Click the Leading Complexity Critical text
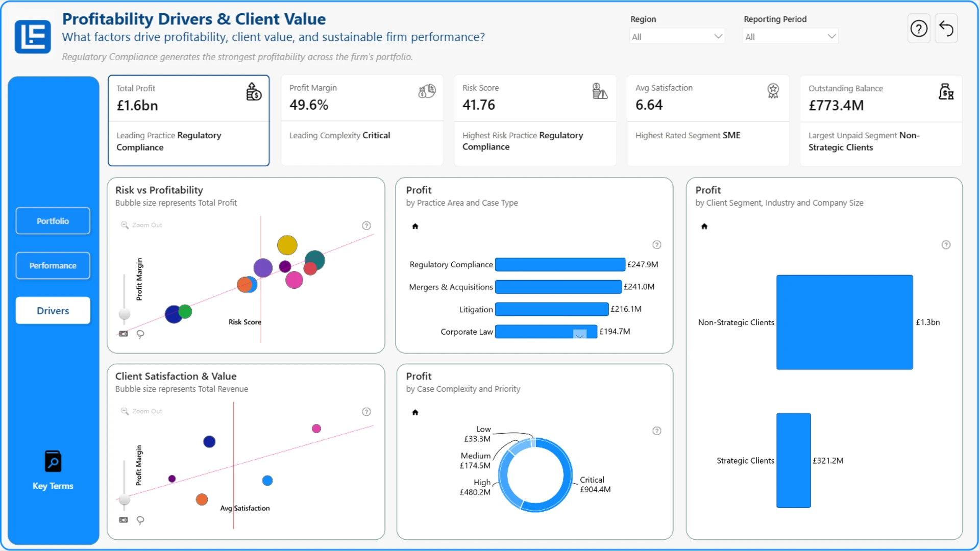 pyautogui.click(x=340, y=135)
